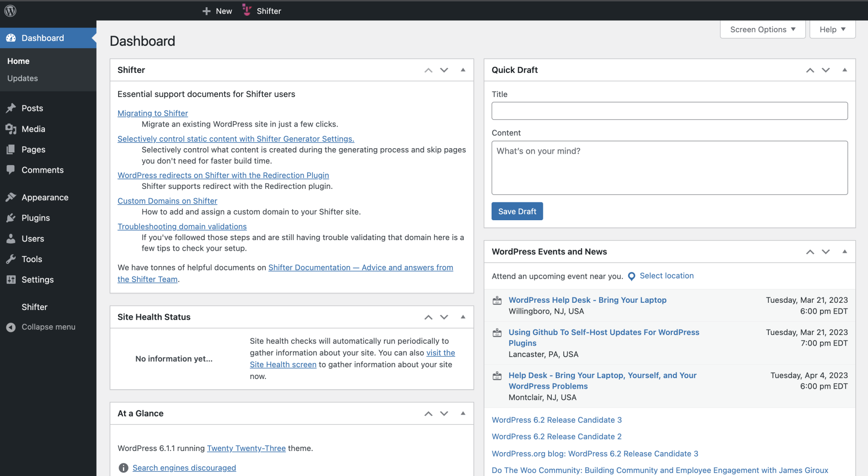The width and height of the screenshot is (868, 476).
Task: Click the Collapse menu arrow icon
Action: pos(11,327)
